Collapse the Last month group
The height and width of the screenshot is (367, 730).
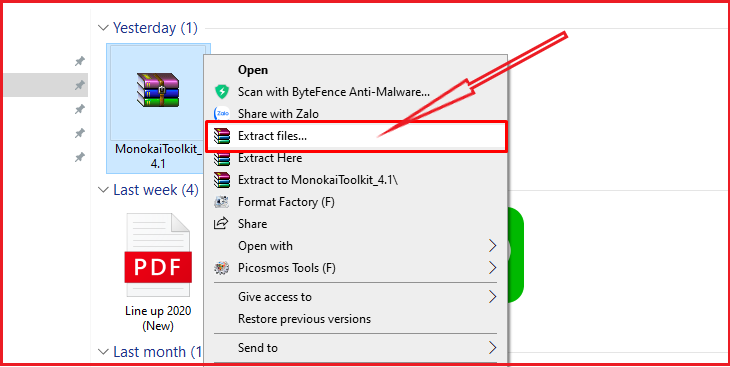(103, 352)
